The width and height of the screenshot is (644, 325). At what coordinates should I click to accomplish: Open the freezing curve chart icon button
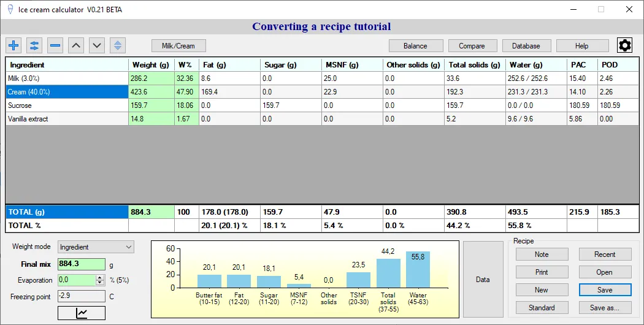tap(82, 313)
